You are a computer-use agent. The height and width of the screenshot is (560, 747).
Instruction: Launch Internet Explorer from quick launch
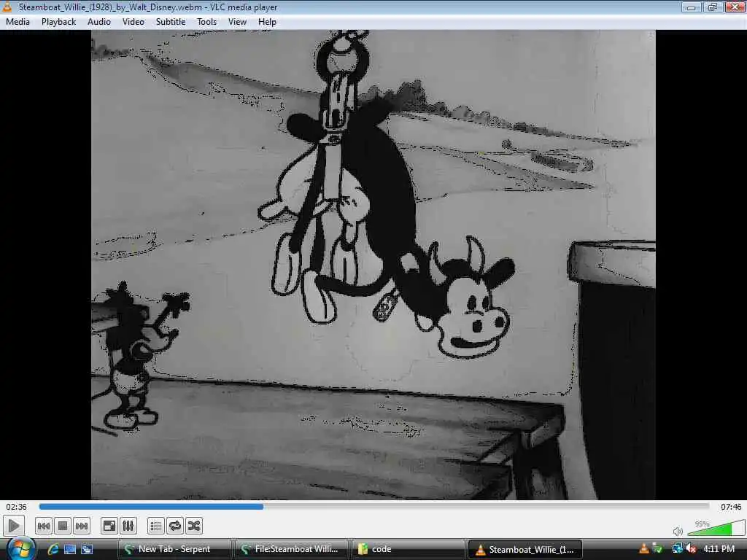[x=53, y=549]
